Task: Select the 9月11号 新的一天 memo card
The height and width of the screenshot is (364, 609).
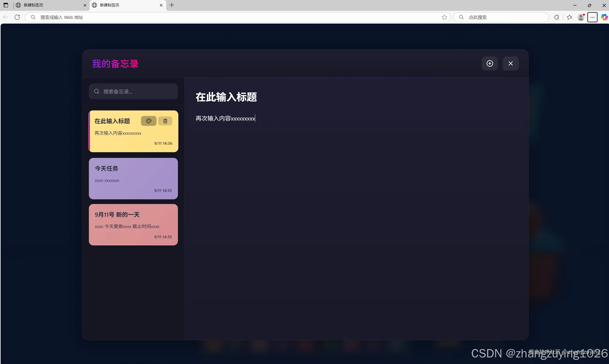Action: [133, 224]
